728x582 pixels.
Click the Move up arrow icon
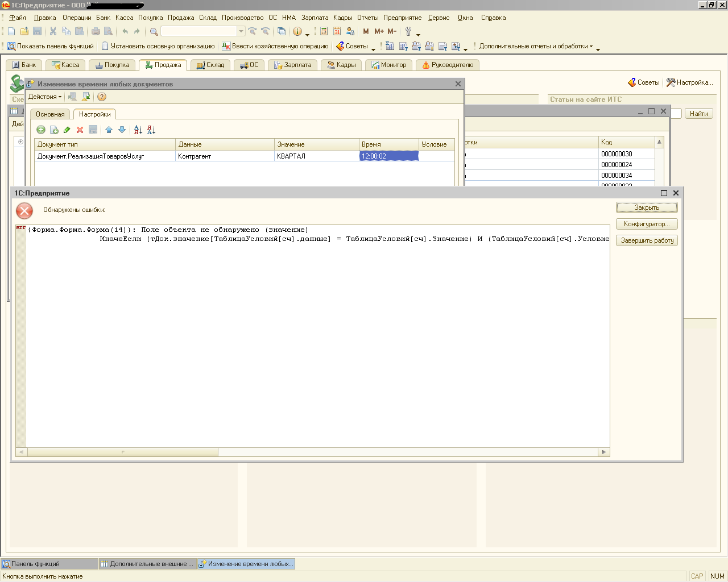point(109,130)
